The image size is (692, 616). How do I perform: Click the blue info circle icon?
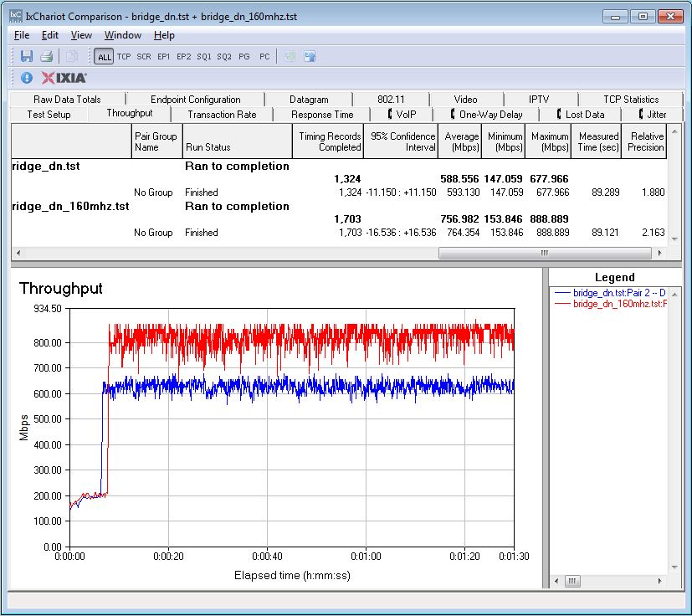click(27, 78)
